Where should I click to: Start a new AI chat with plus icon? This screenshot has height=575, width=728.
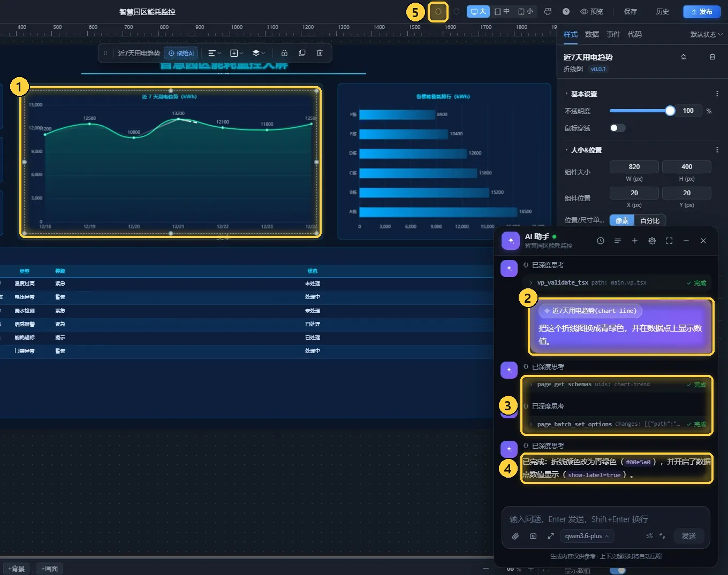click(x=635, y=241)
